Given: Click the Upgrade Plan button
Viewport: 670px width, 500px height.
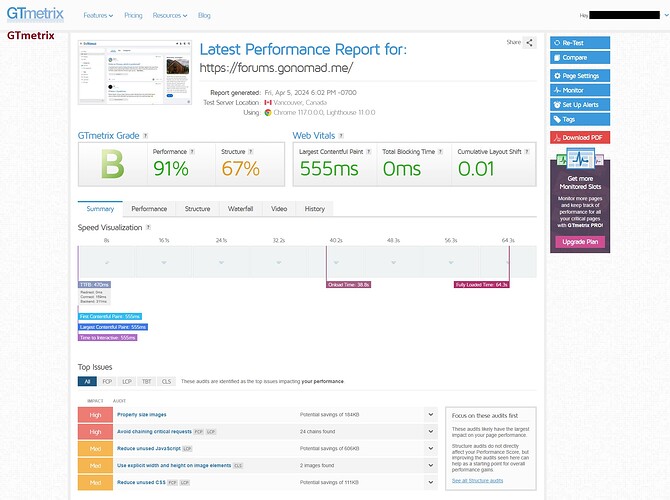Looking at the screenshot, I should (x=580, y=242).
